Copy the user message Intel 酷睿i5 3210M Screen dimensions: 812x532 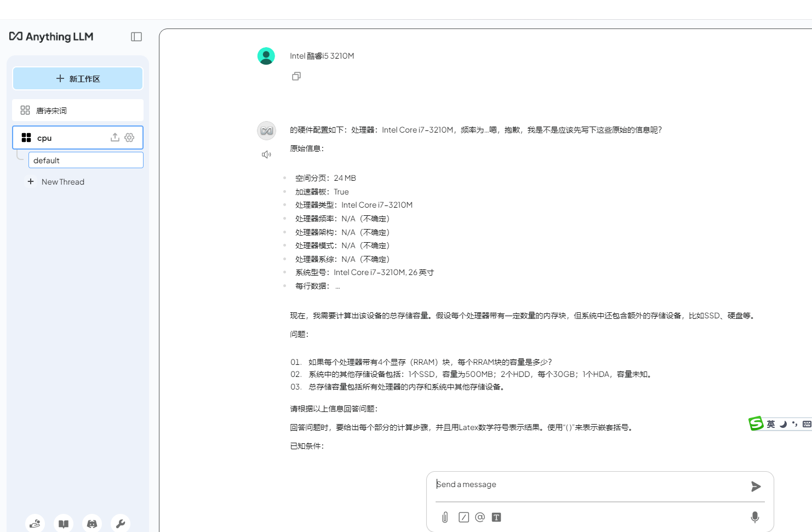tap(296, 76)
